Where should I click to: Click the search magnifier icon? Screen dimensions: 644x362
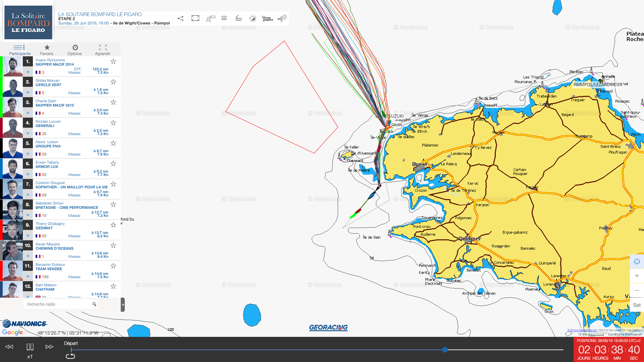click(x=94, y=304)
